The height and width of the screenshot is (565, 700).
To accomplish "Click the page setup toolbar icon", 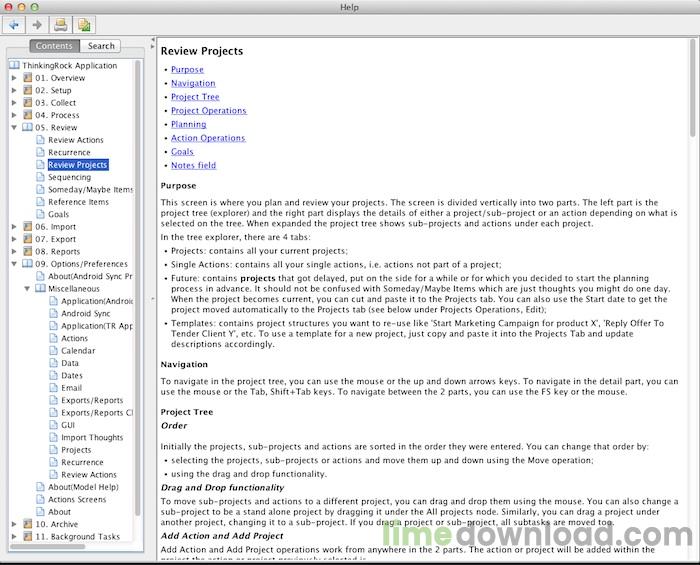I will 84,25.
